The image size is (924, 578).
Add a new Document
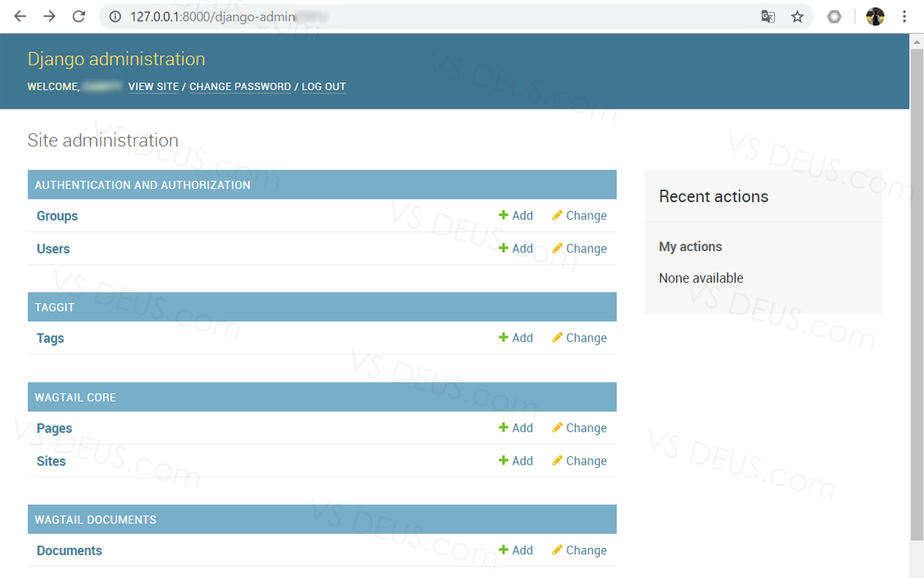(x=516, y=550)
